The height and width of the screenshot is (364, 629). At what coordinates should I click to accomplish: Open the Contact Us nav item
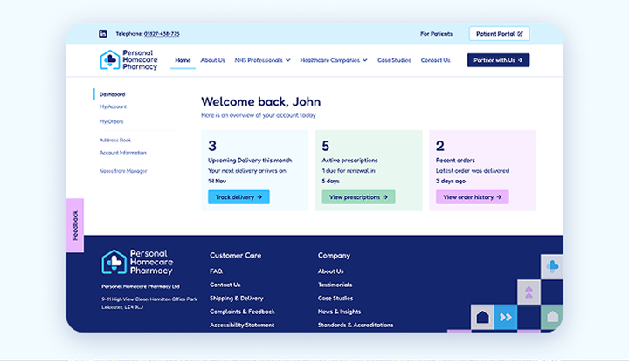(x=435, y=60)
